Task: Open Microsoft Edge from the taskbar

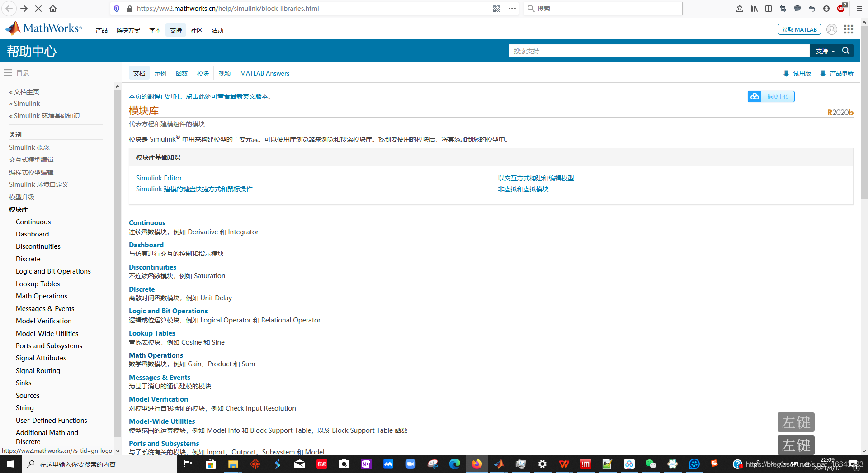Action: [454, 464]
